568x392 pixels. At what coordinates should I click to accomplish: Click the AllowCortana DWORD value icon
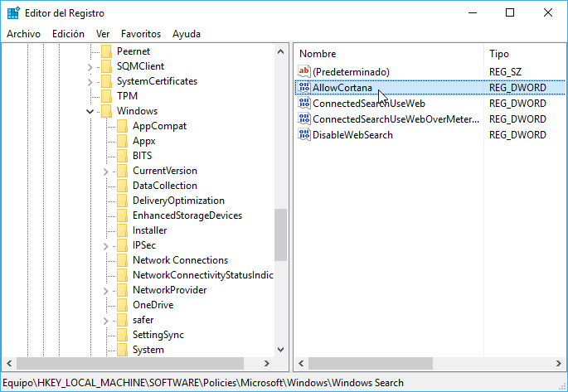[304, 87]
